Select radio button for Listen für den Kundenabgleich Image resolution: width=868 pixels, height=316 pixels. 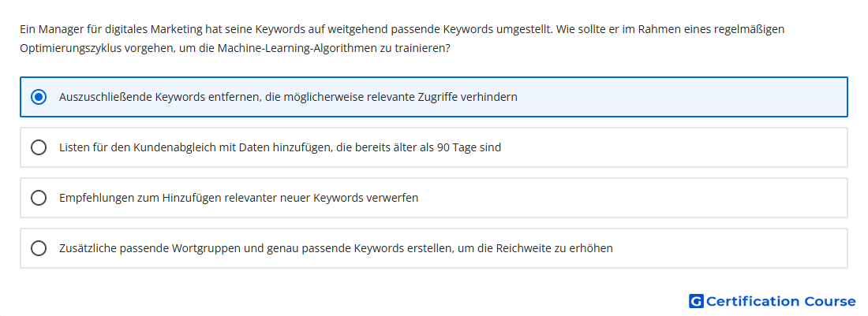click(x=39, y=147)
